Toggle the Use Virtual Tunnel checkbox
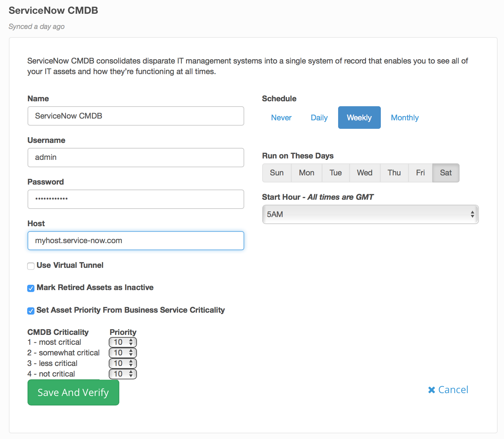The height and width of the screenshot is (439, 504). click(x=31, y=266)
